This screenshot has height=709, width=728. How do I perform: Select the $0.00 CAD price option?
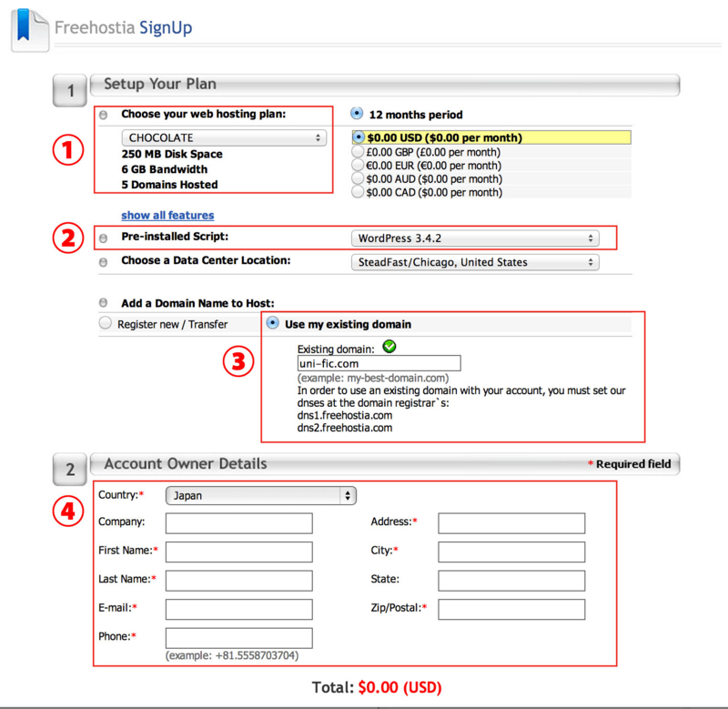coord(358,192)
